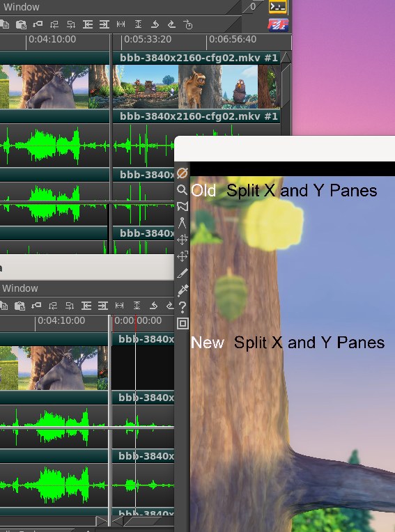Select first audio track title bbb-3840x2160-cfg02.mkv #1
The width and height of the screenshot is (395, 532).
(x=199, y=116)
